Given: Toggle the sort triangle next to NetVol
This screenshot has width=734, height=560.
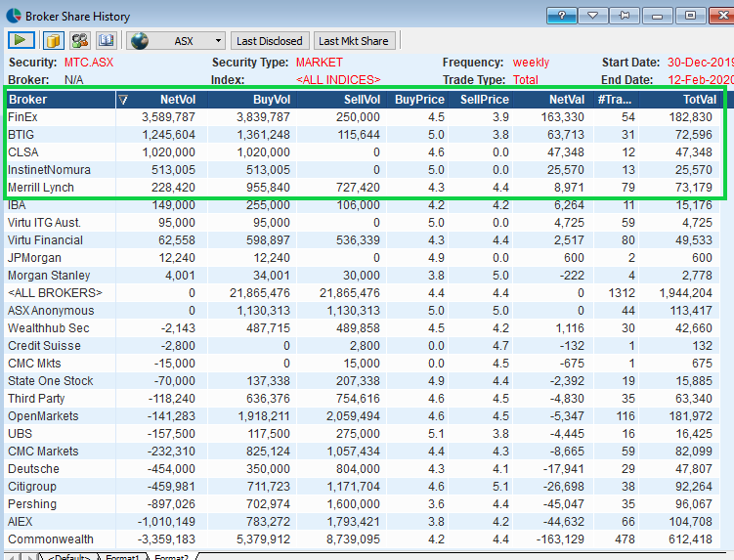Looking at the screenshot, I should pyautogui.click(x=122, y=100).
